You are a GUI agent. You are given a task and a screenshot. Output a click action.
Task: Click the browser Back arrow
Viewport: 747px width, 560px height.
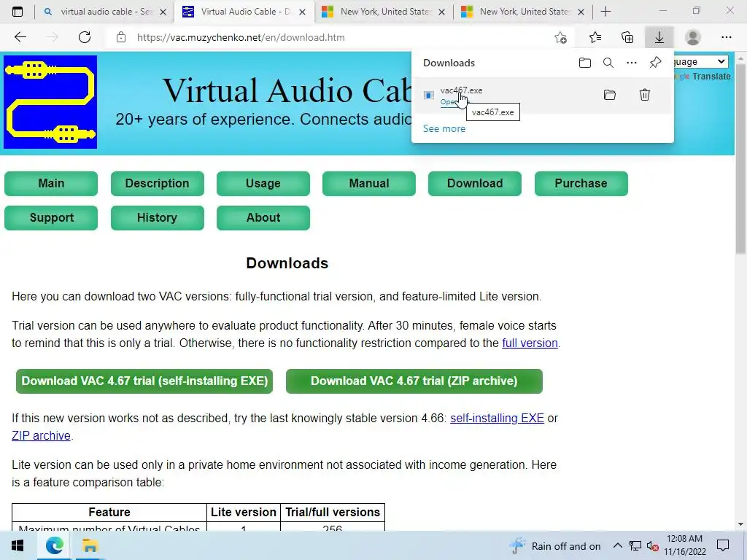(20, 37)
